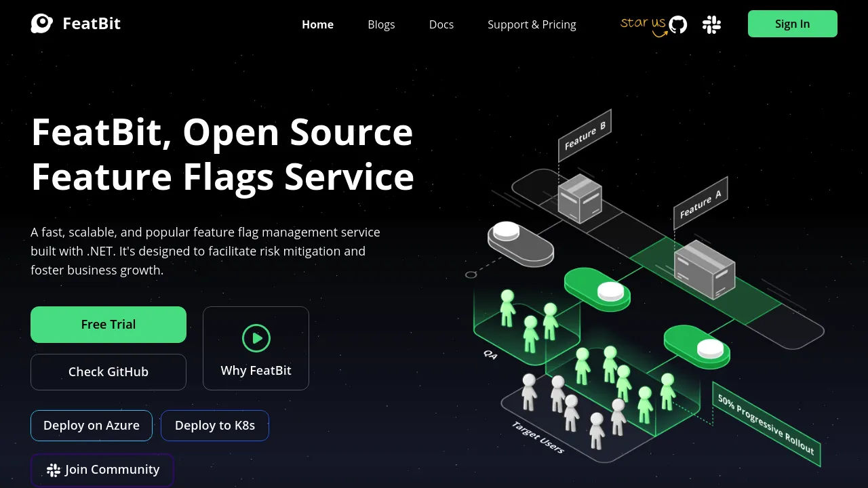Go to the Home menu item

click(x=317, y=24)
